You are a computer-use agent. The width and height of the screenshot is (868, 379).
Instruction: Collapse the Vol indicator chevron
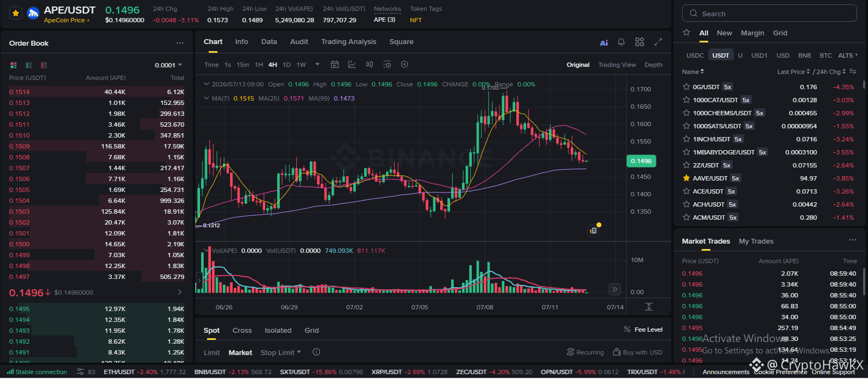[207, 251]
